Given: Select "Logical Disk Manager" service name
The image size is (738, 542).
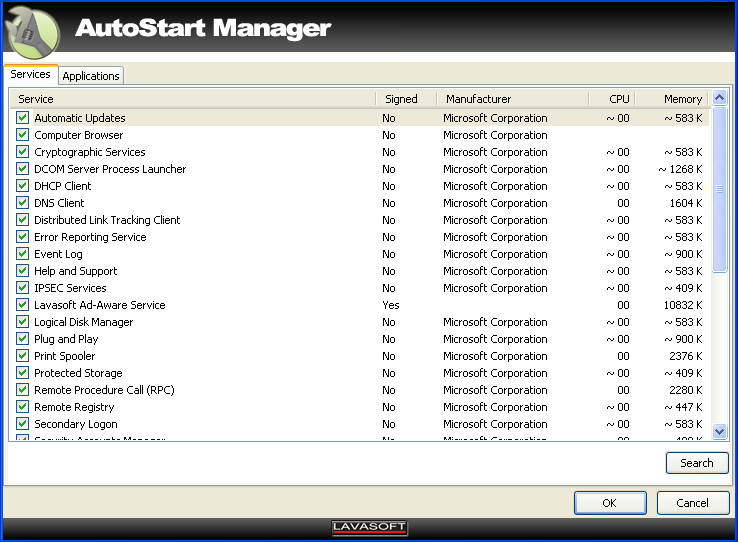Looking at the screenshot, I should (x=84, y=322).
